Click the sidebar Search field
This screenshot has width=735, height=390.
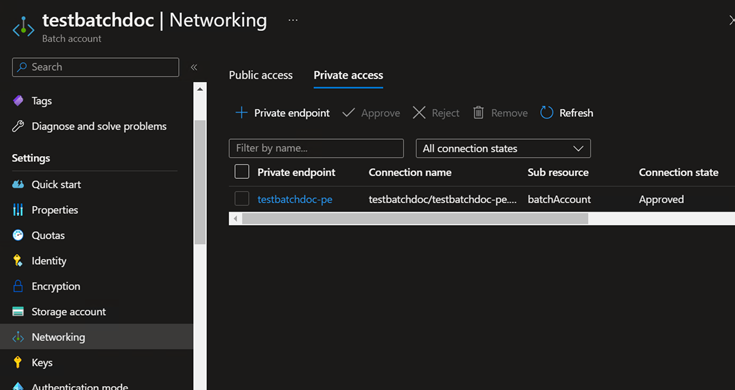[x=96, y=67]
